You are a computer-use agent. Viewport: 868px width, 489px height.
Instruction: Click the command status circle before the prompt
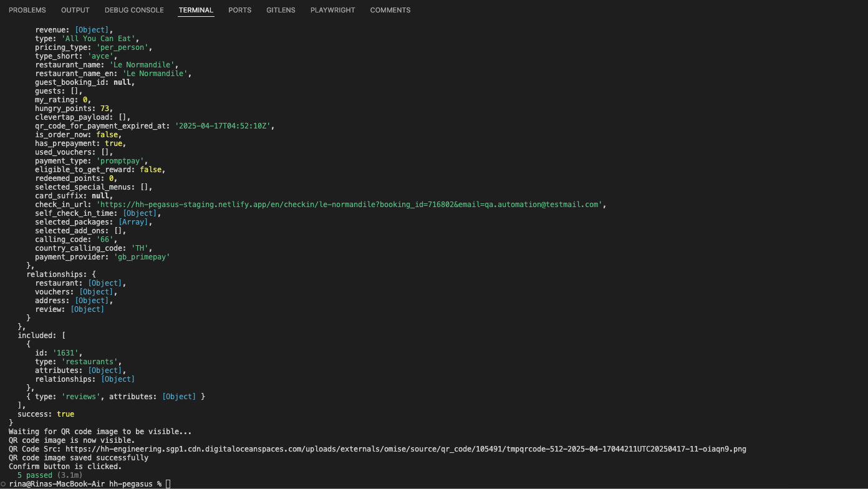[4, 484]
